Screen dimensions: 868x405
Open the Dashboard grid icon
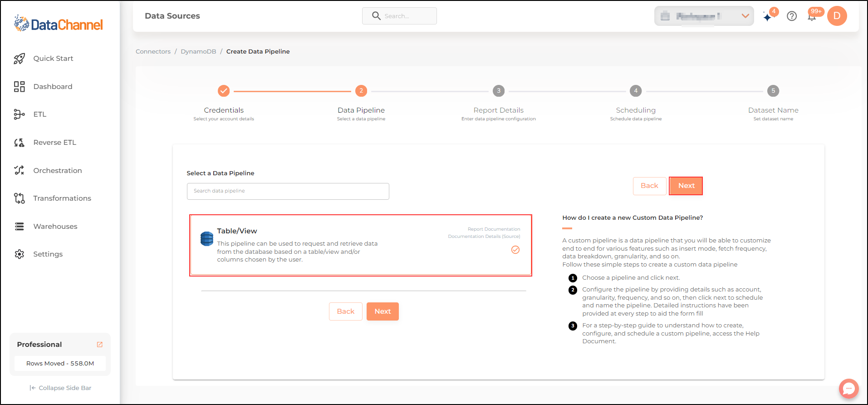(19, 87)
